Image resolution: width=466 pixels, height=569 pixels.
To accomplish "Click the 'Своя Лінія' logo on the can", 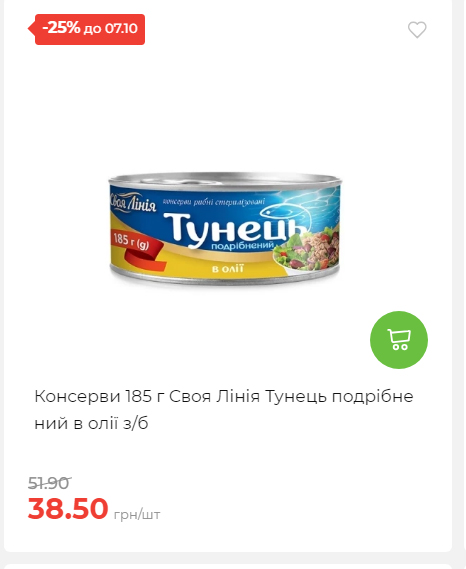I will pos(133,202).
